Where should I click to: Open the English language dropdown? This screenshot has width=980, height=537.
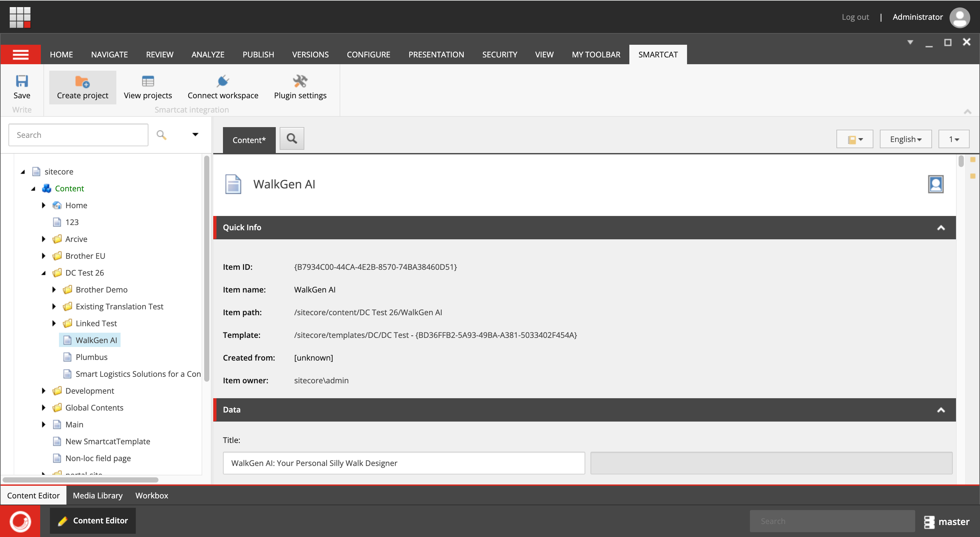[x=906, y=139]
